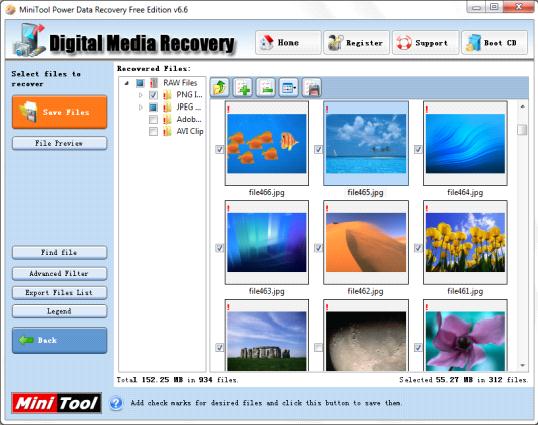Open the Advanced Filter
The width and height of the screenshot is (538, 425).
point(59,273)
